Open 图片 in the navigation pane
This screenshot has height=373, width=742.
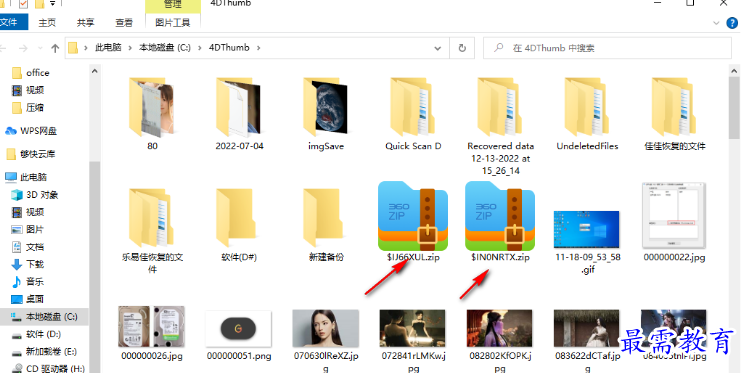[x=28, y=229]
